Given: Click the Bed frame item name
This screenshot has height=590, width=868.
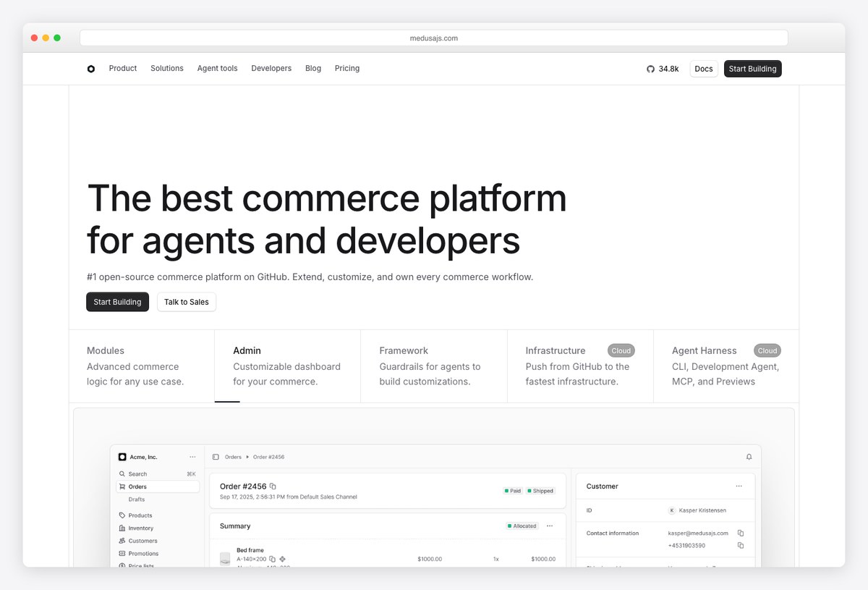Looking at the screenshot, I should 250,550.
